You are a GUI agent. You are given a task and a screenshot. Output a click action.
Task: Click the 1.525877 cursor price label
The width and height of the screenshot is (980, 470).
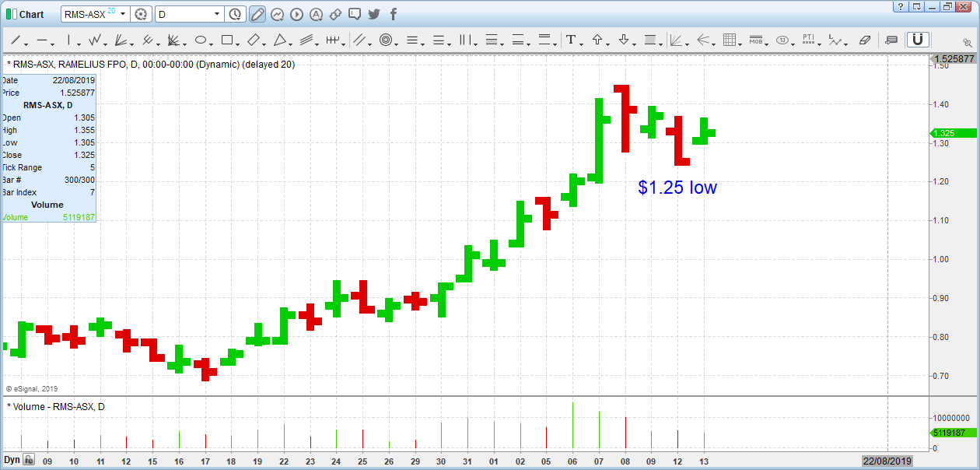click(x=954, y=59)
